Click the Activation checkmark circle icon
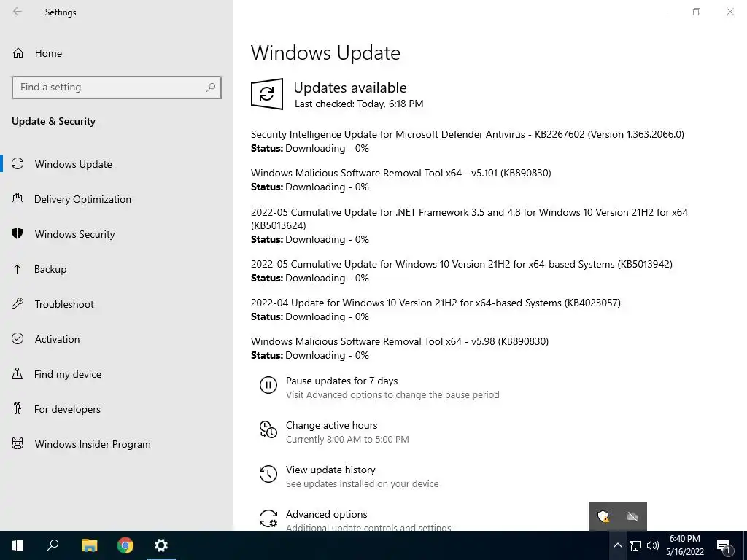The height and width of the screenshot is (560, 747). click(18, 338)
